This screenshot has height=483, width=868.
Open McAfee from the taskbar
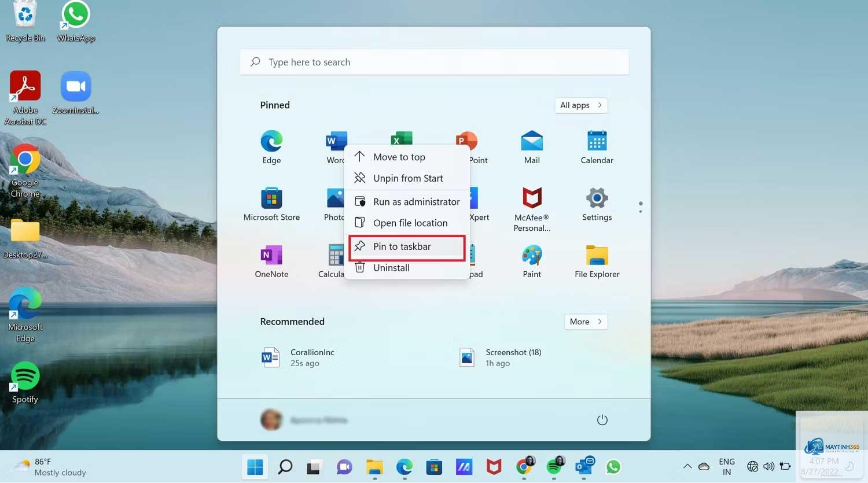[494, 466]
